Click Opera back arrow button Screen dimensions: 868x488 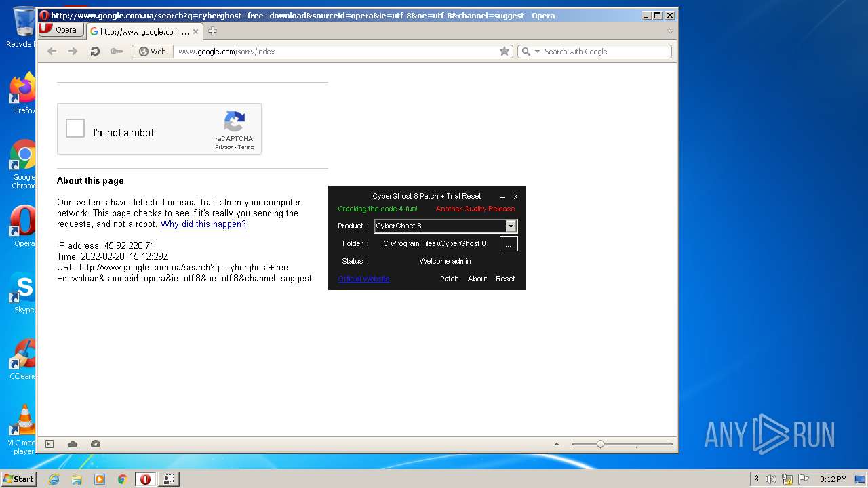pos(52,52)
